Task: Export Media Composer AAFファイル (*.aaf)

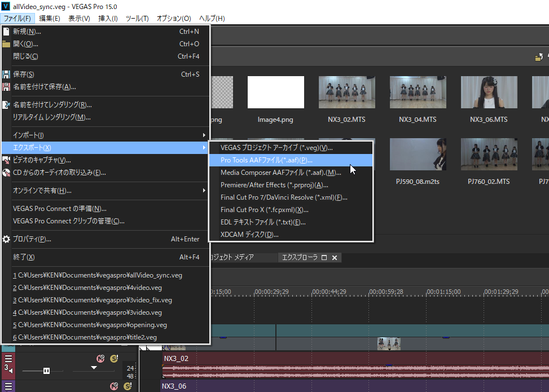Action: pos(291,173)
